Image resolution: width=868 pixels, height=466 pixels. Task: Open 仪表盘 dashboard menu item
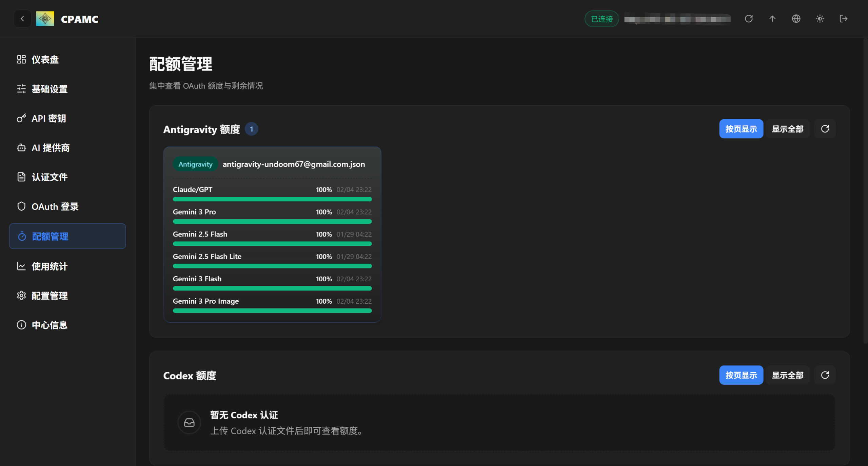(45, 60)
